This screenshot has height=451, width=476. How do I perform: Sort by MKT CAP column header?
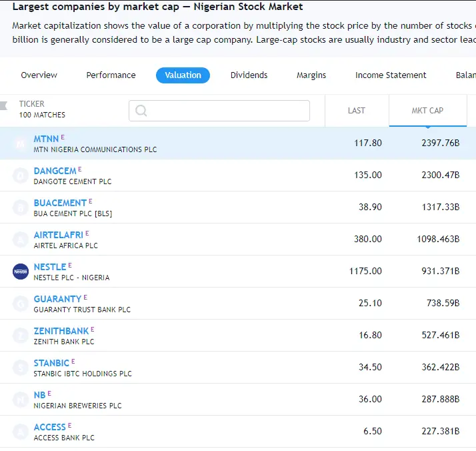coord(427,111)
